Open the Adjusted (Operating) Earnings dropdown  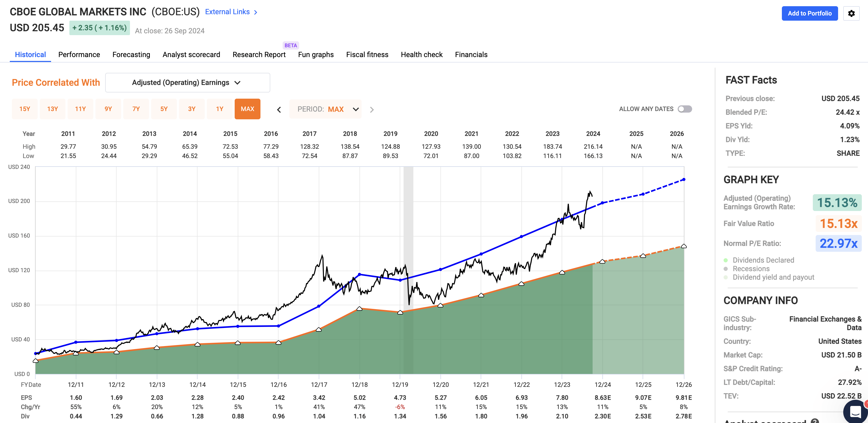pos(187,82)
